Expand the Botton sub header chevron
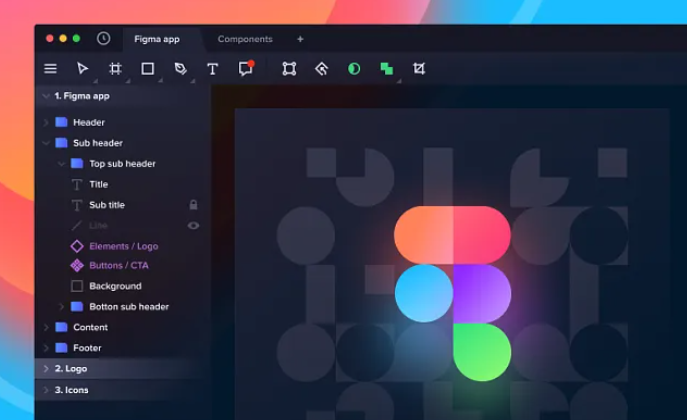 (61, 307)
